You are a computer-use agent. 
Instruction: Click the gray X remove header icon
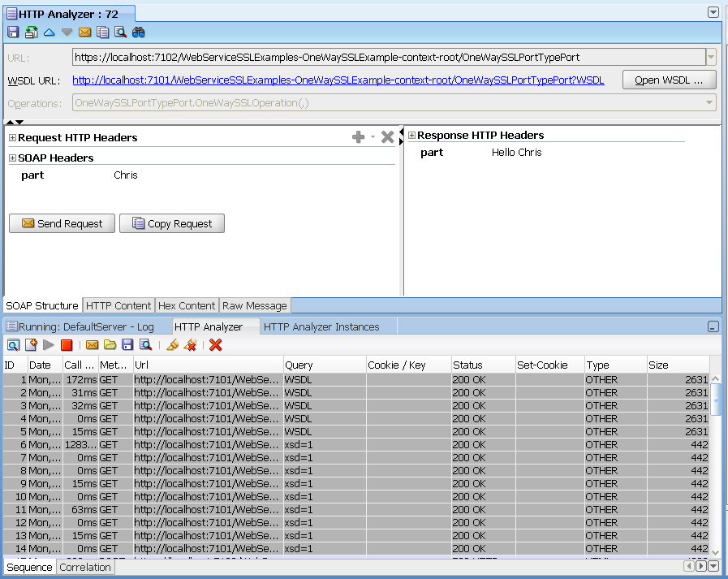(387, 137)
